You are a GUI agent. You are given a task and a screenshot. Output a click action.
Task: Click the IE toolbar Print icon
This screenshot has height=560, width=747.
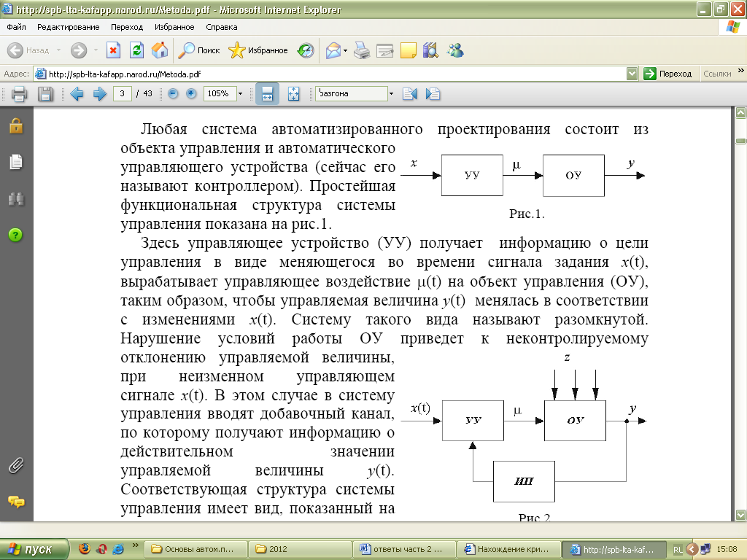(x=362, y=50)
